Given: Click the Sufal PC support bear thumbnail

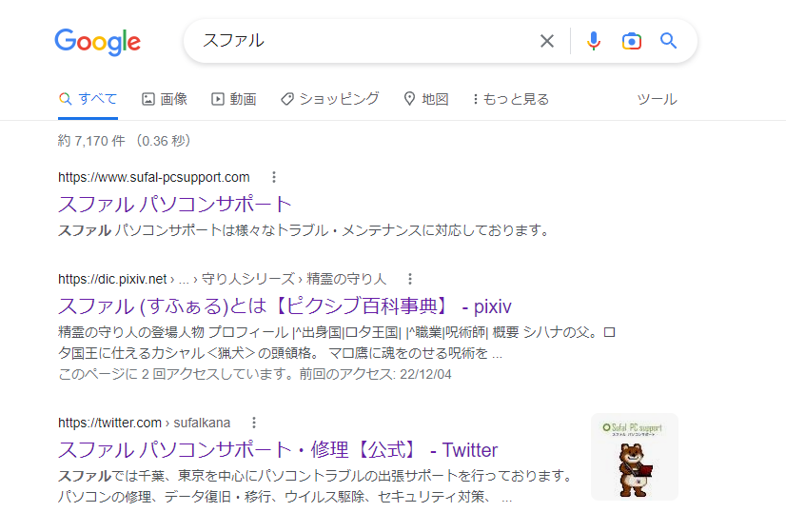Looking at the screenshot, I should pyautogui.click(x=635, y=457).
